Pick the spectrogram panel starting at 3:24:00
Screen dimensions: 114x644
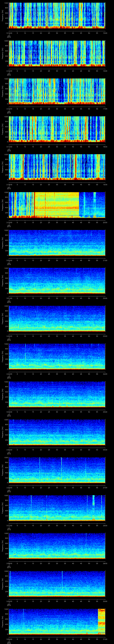pos(57,394)
